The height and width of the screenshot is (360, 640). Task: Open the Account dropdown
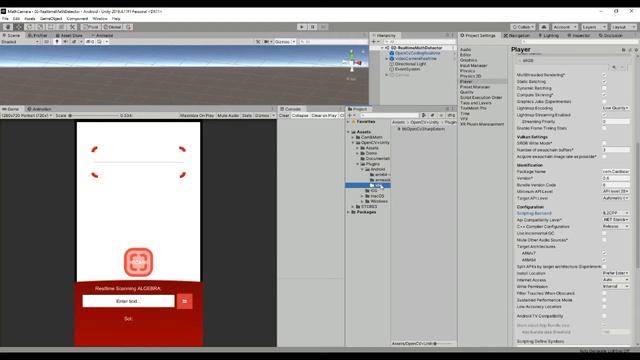coord(565,27)
